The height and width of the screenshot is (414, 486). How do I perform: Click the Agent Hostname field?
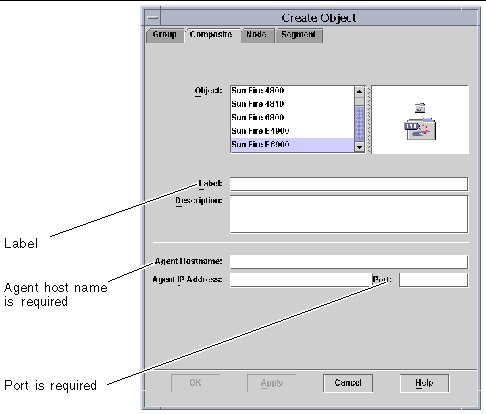(349, 262)
